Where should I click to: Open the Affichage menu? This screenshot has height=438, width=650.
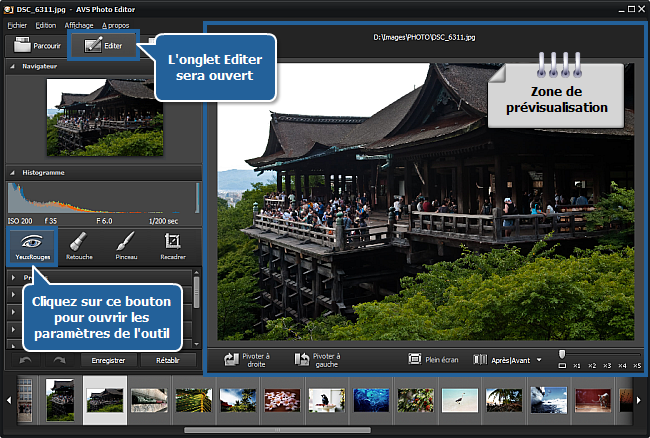pos(79,25)
